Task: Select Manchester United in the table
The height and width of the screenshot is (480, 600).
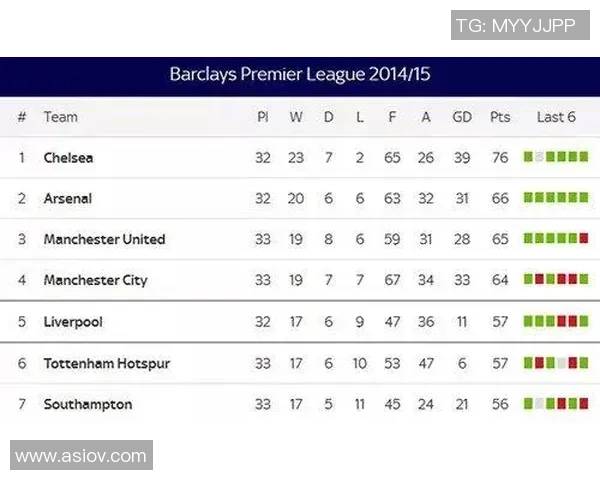Action: (x=104, y=240)
